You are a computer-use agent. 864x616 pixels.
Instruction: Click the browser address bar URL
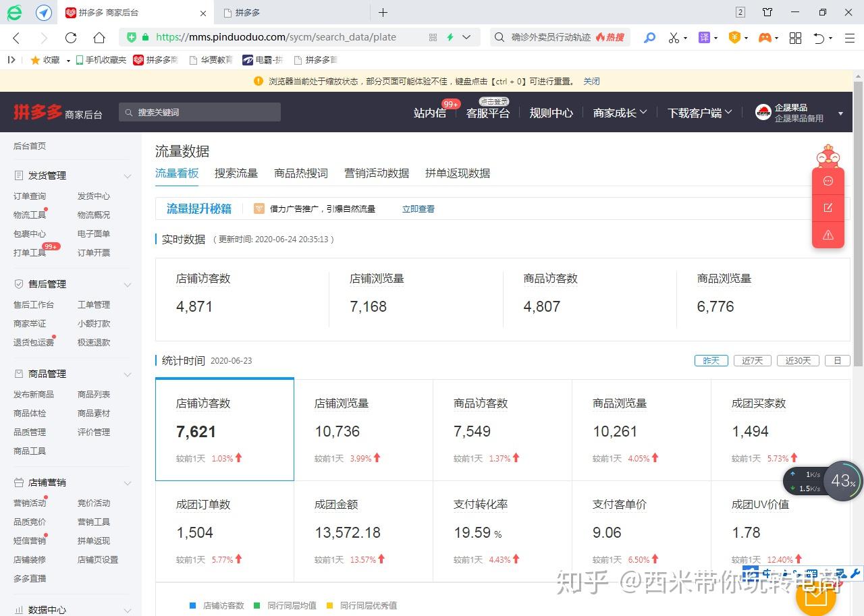pos(276,37)
